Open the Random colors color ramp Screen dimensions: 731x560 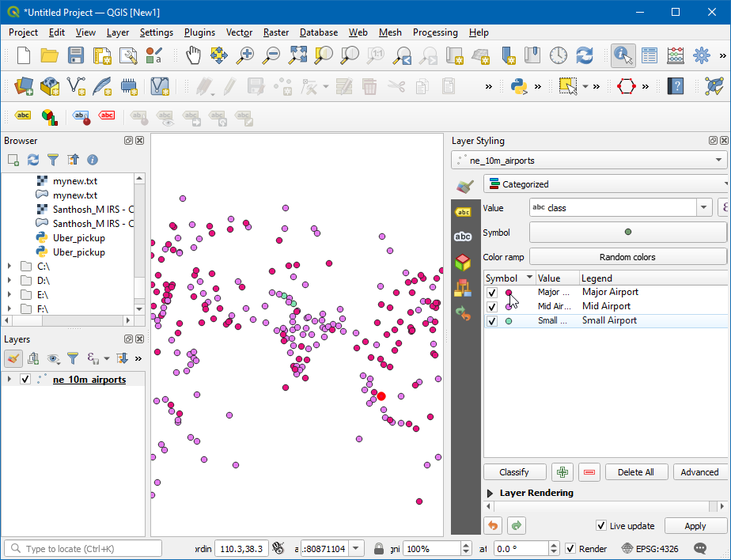pos(627,257)
